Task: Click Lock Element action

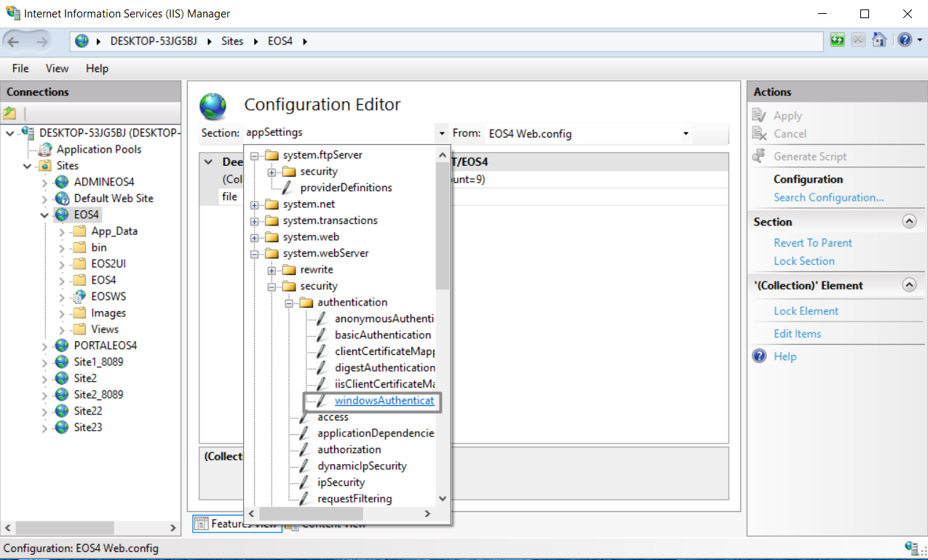Action: point(806,311)
